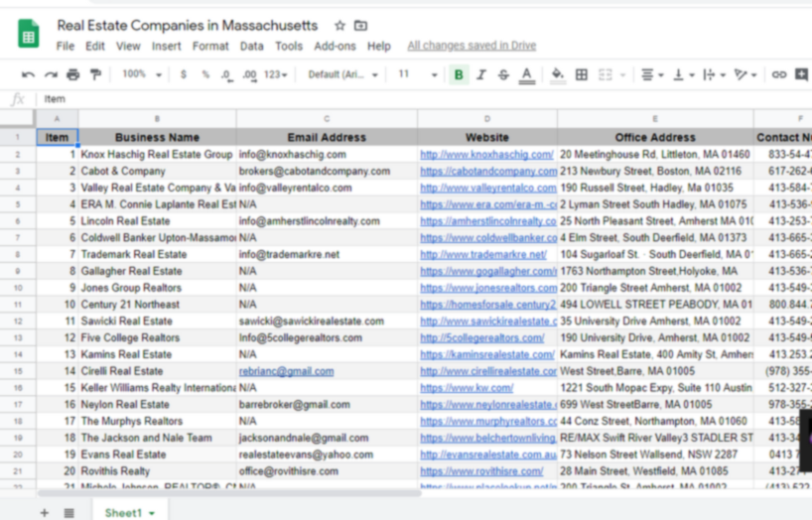Click the redo arrow in toolbar

tap(50, 74)
